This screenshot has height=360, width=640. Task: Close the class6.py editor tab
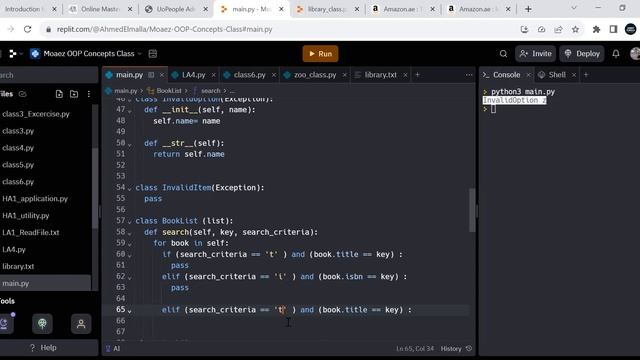tap(274, 75)
